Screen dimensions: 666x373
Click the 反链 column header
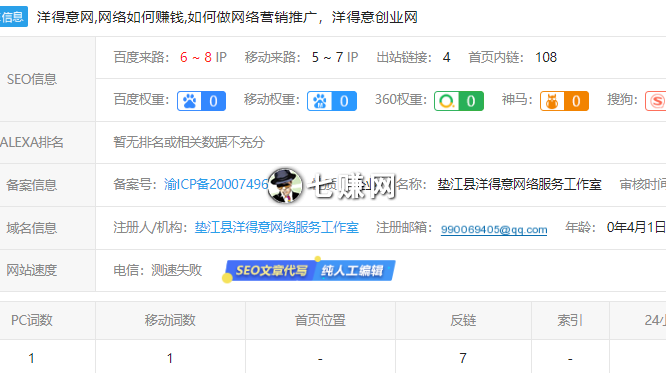463,320
